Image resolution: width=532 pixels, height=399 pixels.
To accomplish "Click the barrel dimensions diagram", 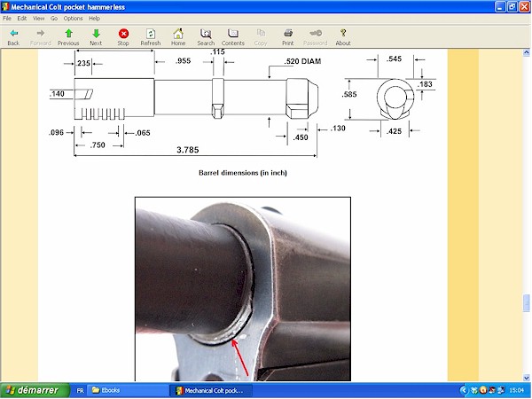I will (243, 104).
